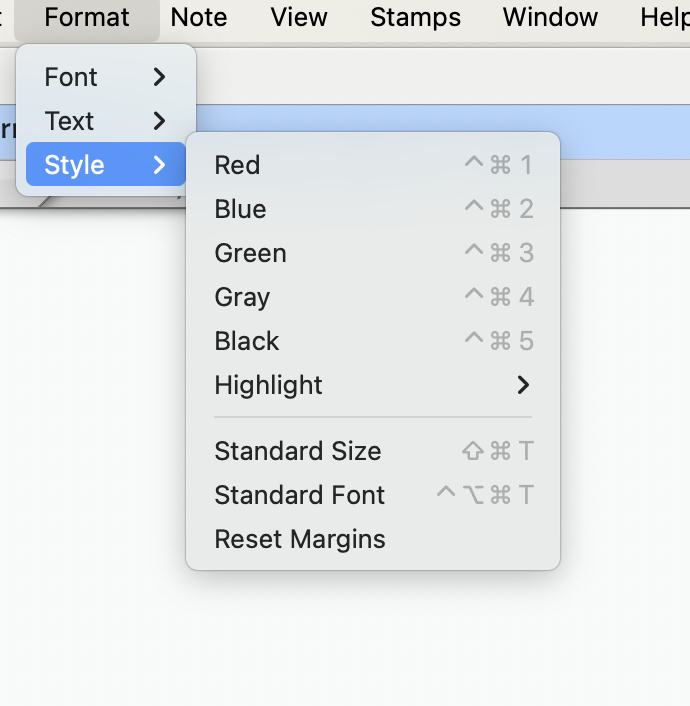
Task: Open the Stamps menu
Action: click(415, 17)
